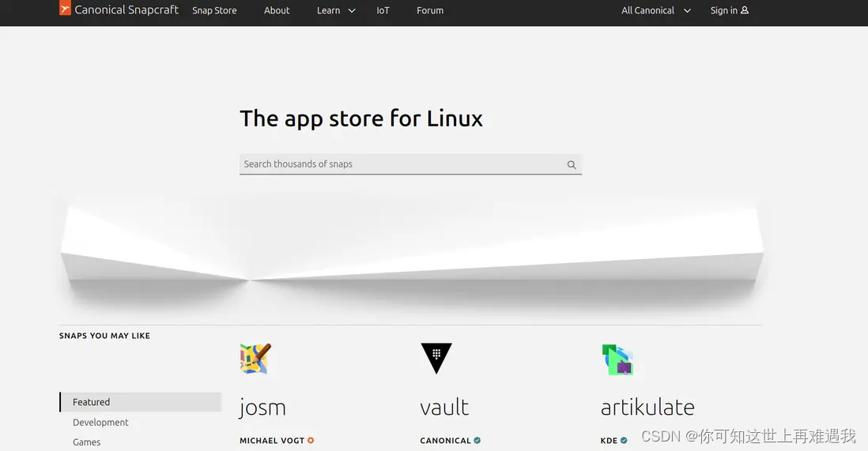Click the star badge next to Michael Vogt
868x451 pixels.
coord(311,441)
